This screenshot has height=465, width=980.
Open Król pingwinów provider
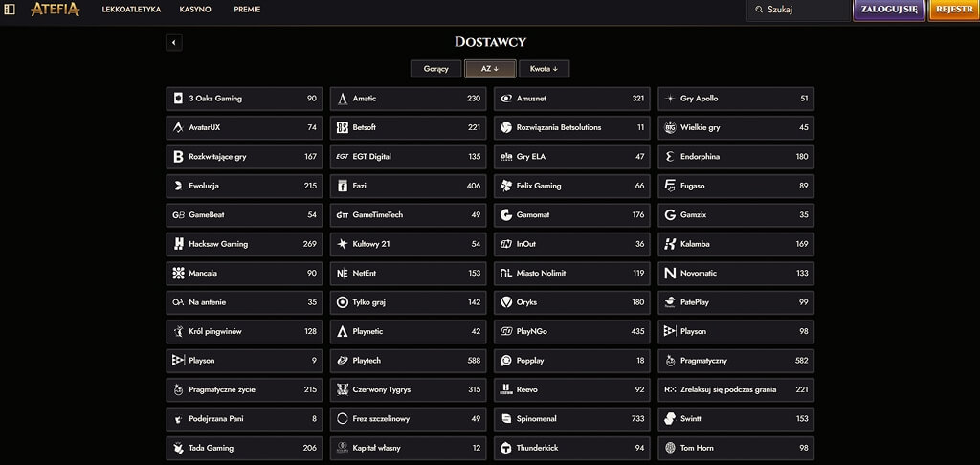point(244,331)
